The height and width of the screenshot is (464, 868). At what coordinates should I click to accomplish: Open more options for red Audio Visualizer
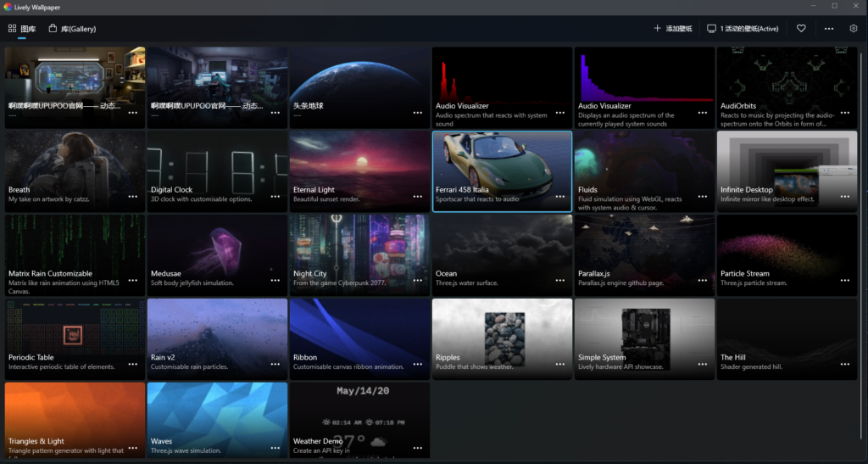pyautogui.click(x=560, y=113)
